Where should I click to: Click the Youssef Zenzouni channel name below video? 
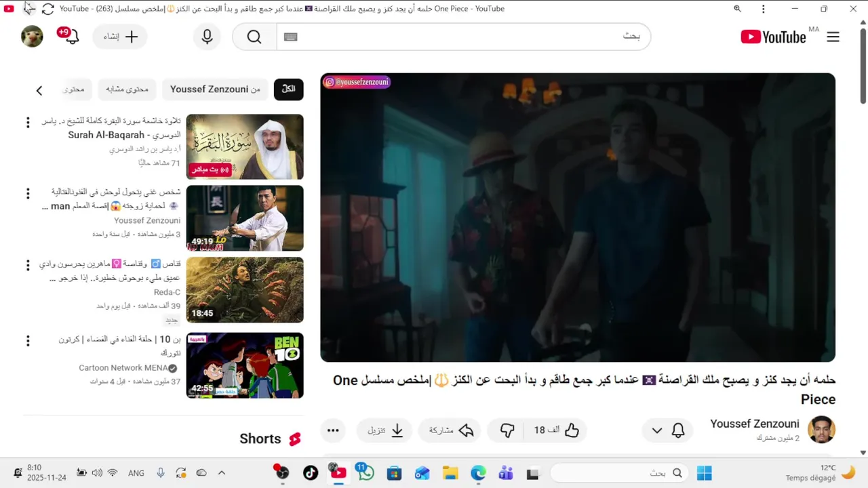755,424
